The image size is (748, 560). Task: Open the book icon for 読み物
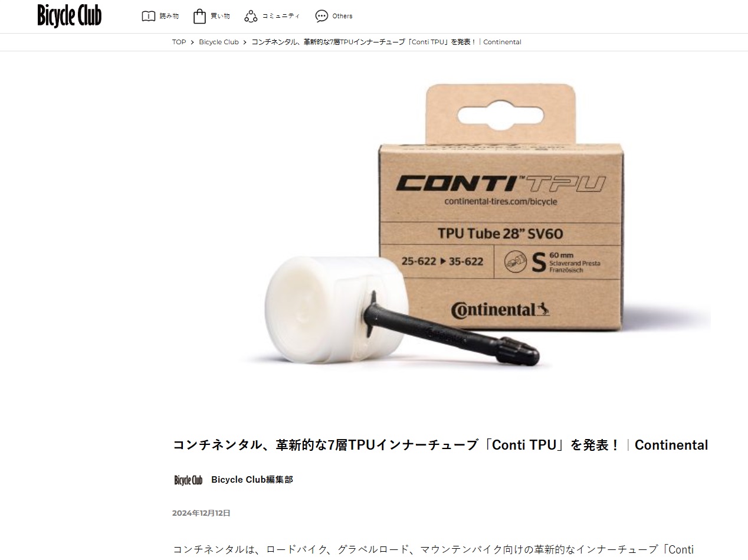point(149,16)
